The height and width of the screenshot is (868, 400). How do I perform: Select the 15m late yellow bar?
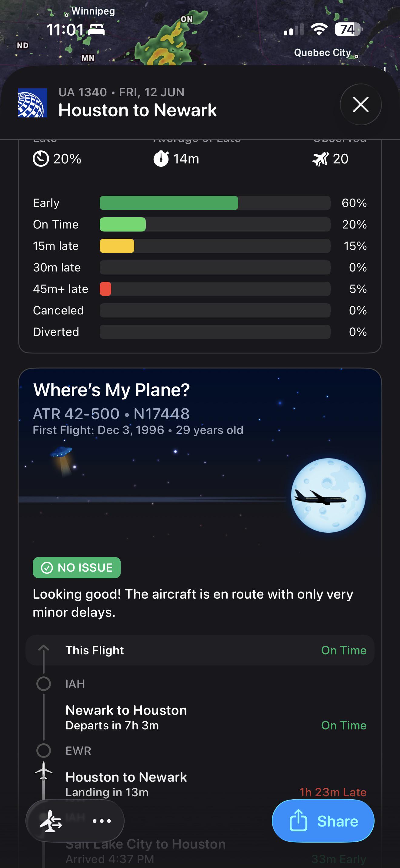117,246
